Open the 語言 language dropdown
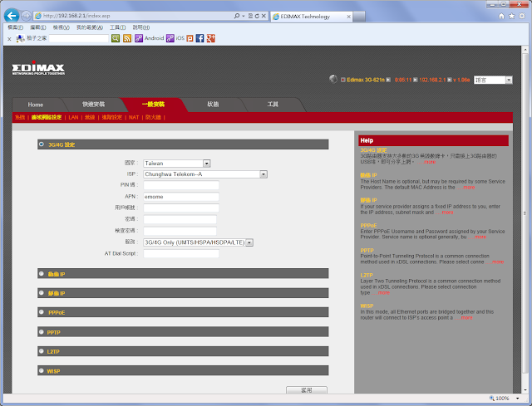This screenshot has height=406, width=532. click(493, 80)
